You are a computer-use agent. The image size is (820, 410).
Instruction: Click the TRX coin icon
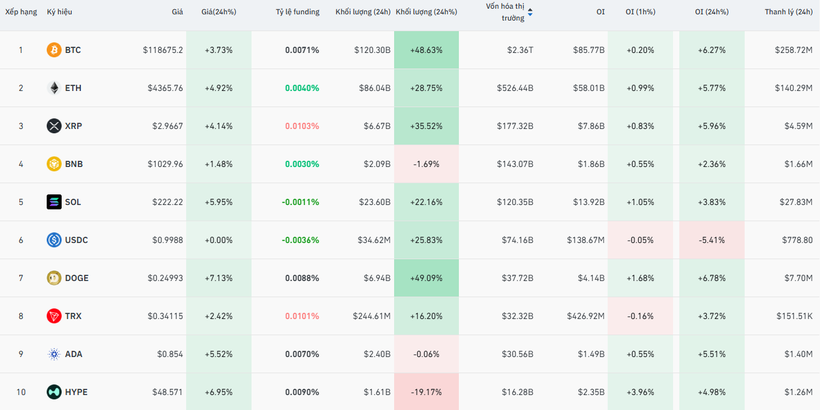[54, 316]
